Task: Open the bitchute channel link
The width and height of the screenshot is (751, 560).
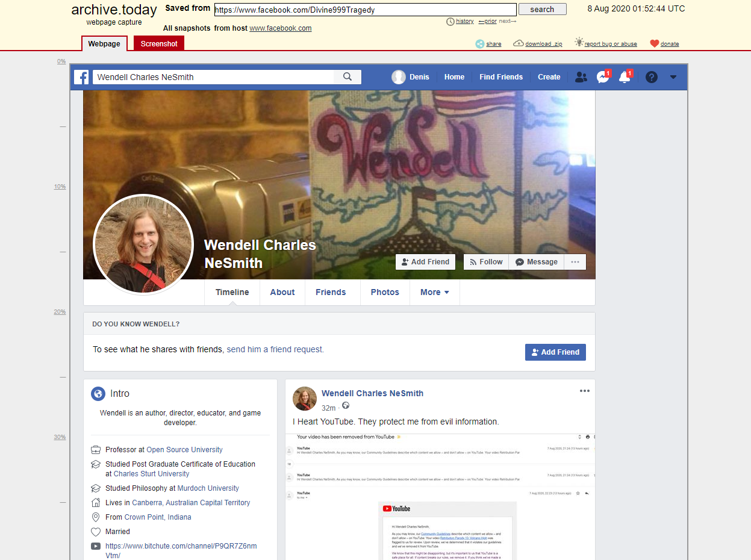Action: point(181,551)
